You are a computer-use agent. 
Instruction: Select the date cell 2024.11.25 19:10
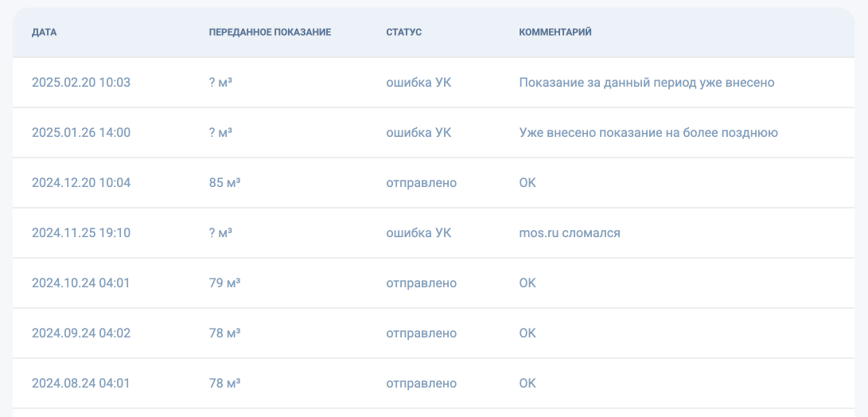pyautogui.click(x=81, y=233)
